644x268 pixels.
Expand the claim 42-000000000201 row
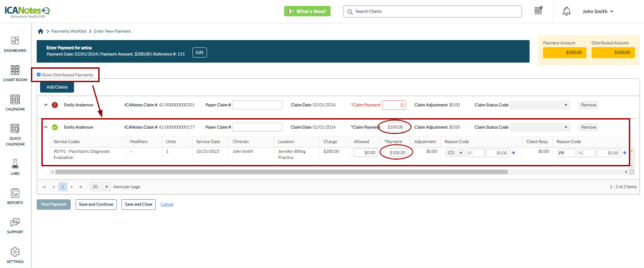[46, 105]
